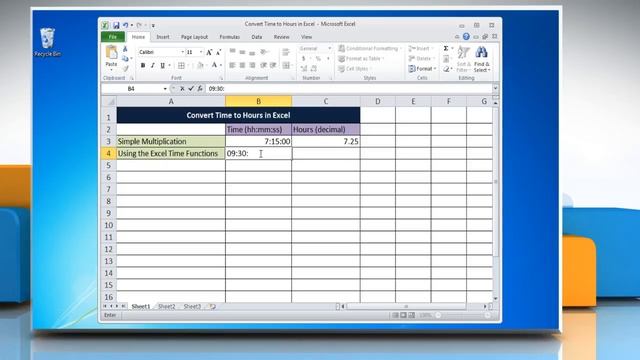This screenshot has height=360, width=640.
Task: Click the Fill Color bucket icon
Action: click(200, 65)
